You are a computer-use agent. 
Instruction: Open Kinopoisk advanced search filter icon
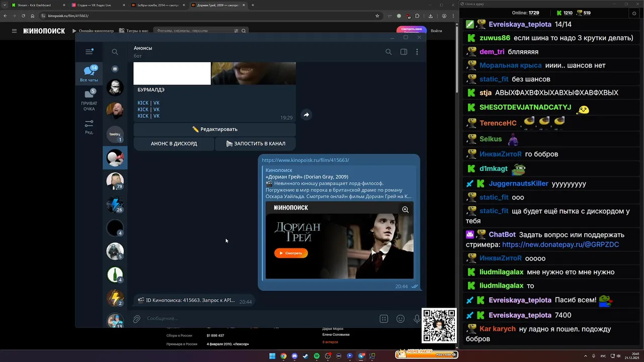point(236,31)
